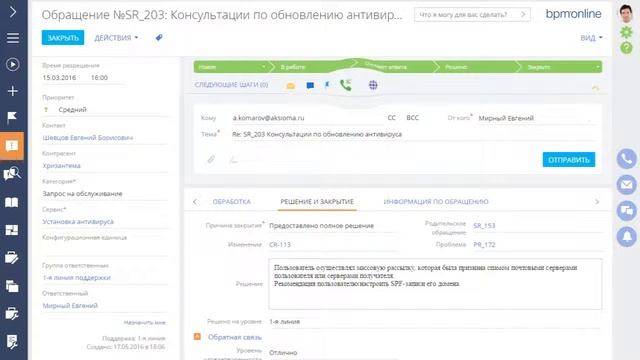Open the knowledge base book icon

pyautogui.click(x=11, y=202)
